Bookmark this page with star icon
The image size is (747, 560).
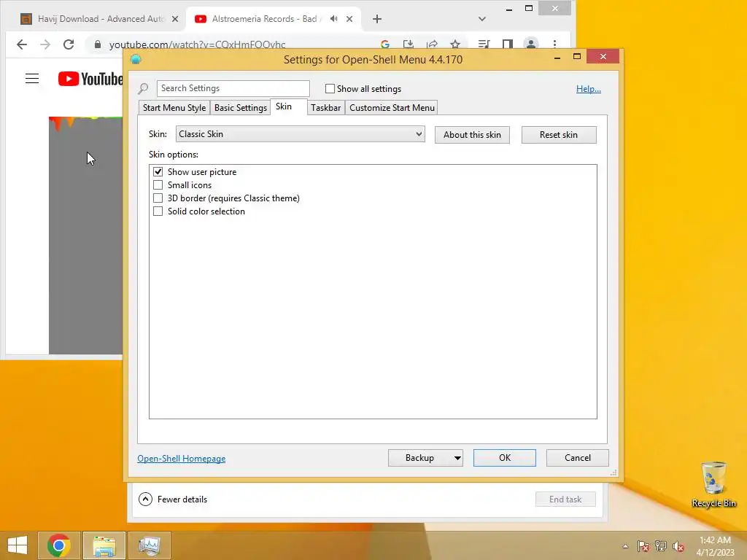pyautogui.click(x=455, y=44)
